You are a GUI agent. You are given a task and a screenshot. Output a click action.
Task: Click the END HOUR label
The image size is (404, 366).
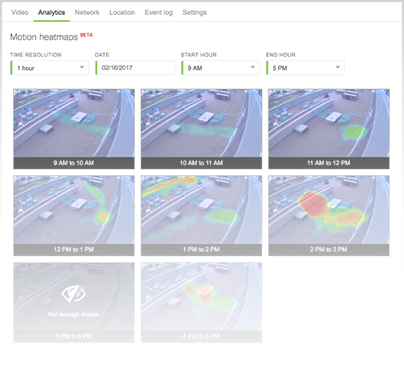point(281,55)
